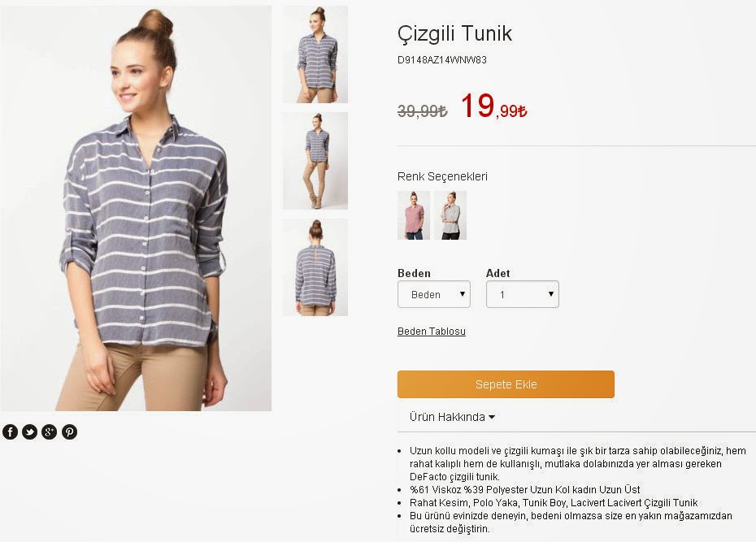This screenshot has width=756, height=542.
Task: Click the main striped tunic photo
Action: click(136, 208)
